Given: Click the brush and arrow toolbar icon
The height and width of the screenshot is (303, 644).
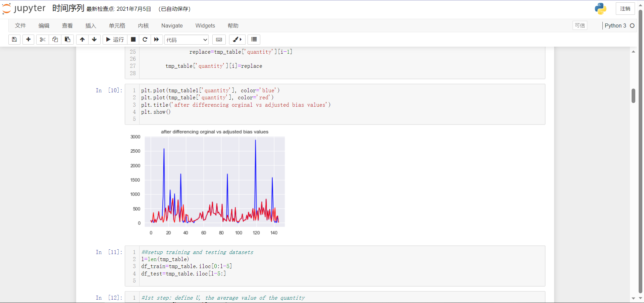Looking at the screenshot, I should click(x=237, y=40).
